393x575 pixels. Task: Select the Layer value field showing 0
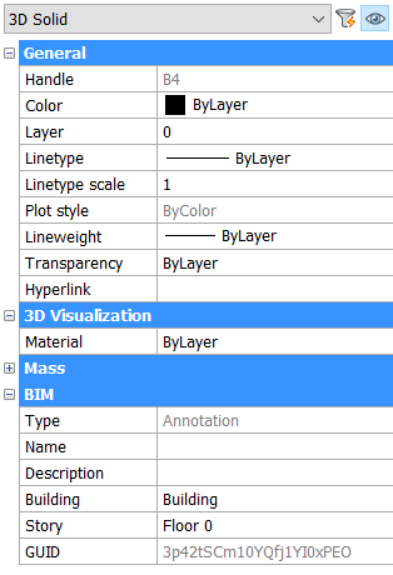(275, 132)
